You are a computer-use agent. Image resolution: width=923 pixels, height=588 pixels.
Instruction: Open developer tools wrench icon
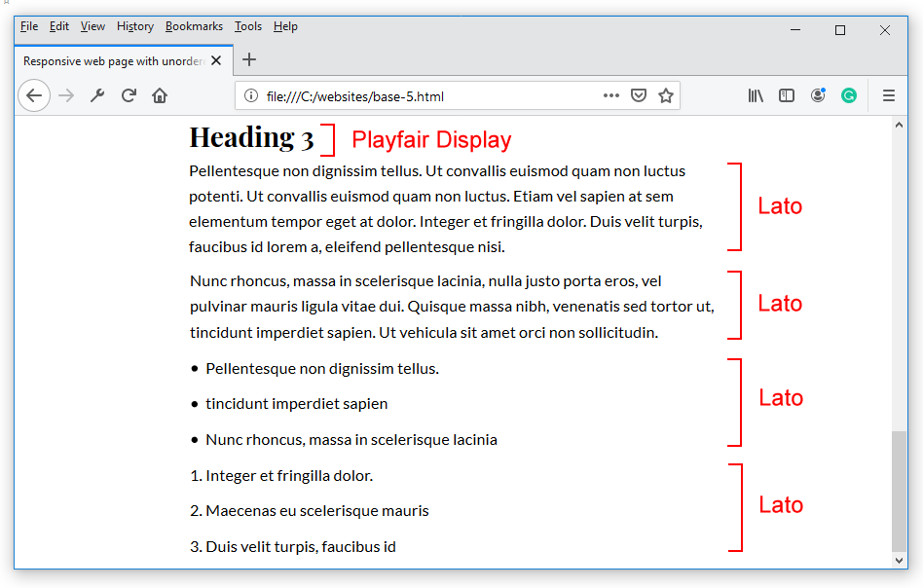[97, 95]
